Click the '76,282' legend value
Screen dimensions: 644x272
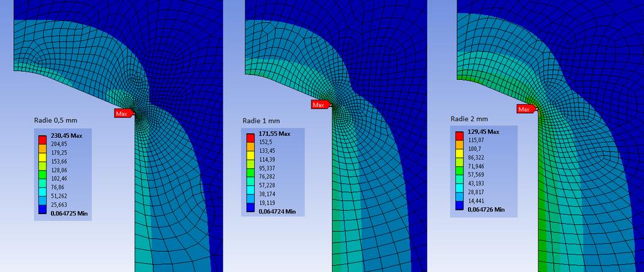[267, 177]
